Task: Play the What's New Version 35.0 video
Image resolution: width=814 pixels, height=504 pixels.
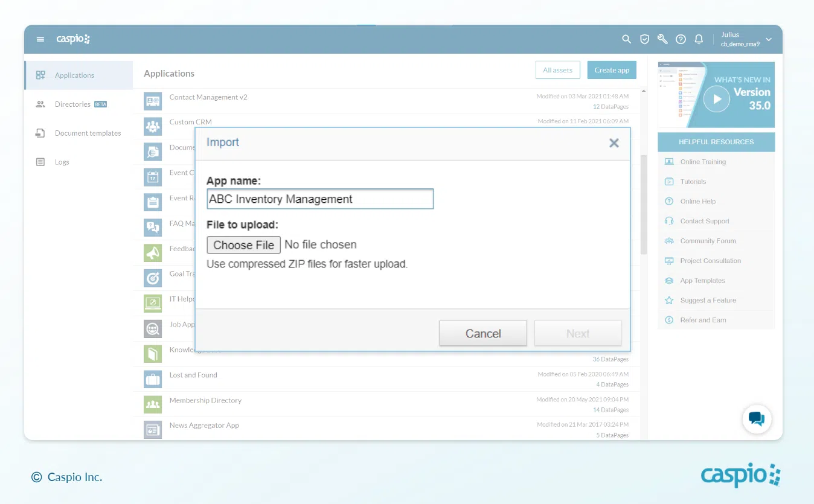Action: click(717, 99)
